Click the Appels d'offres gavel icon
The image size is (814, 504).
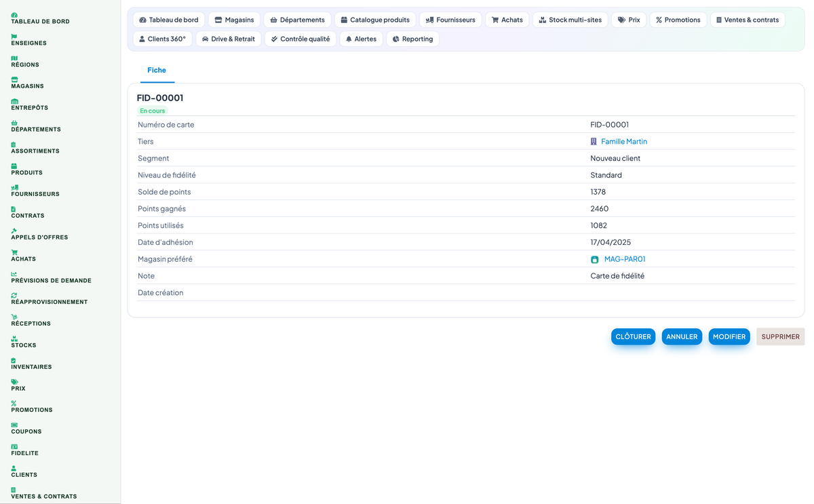14,231
